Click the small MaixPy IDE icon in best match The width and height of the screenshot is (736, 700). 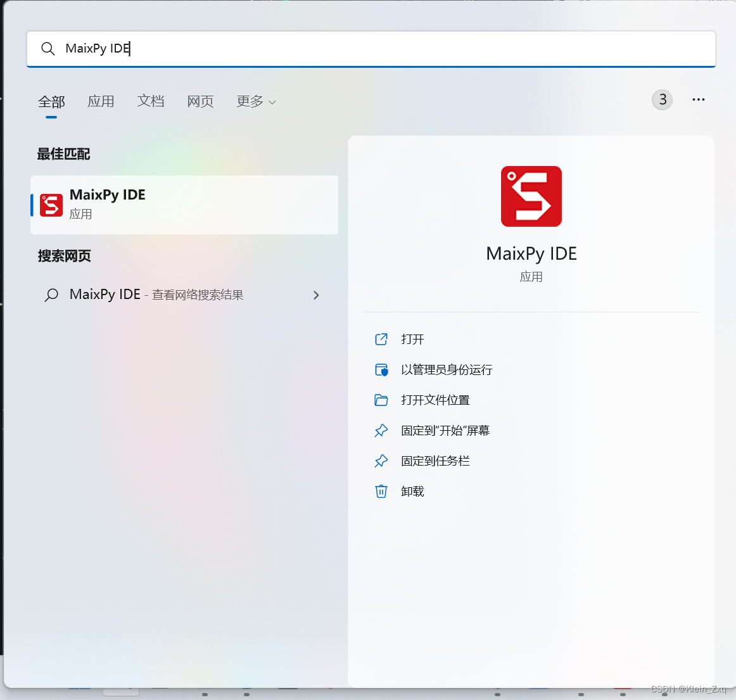[51, 205]
